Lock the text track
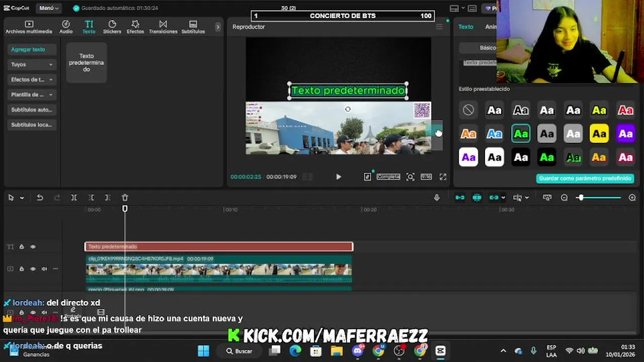This screenshot has height=362, width=644. tap(22, 247)
